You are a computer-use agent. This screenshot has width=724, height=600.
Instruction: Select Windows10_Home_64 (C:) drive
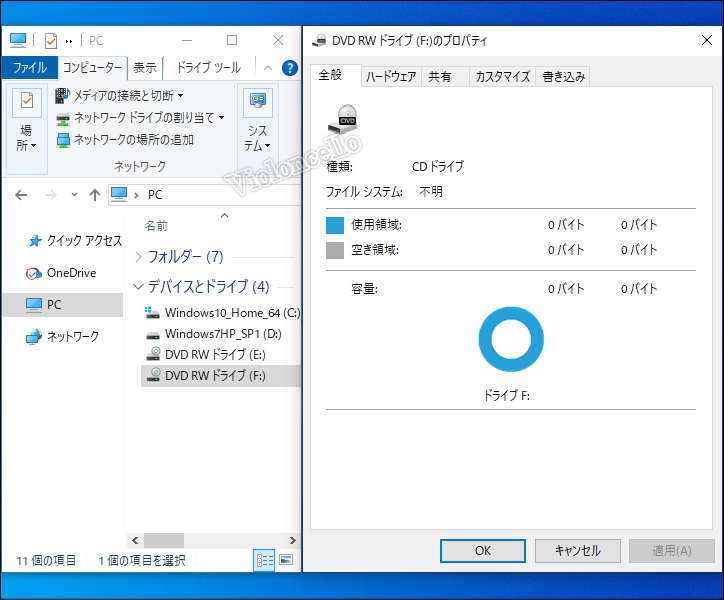(222, 313)
